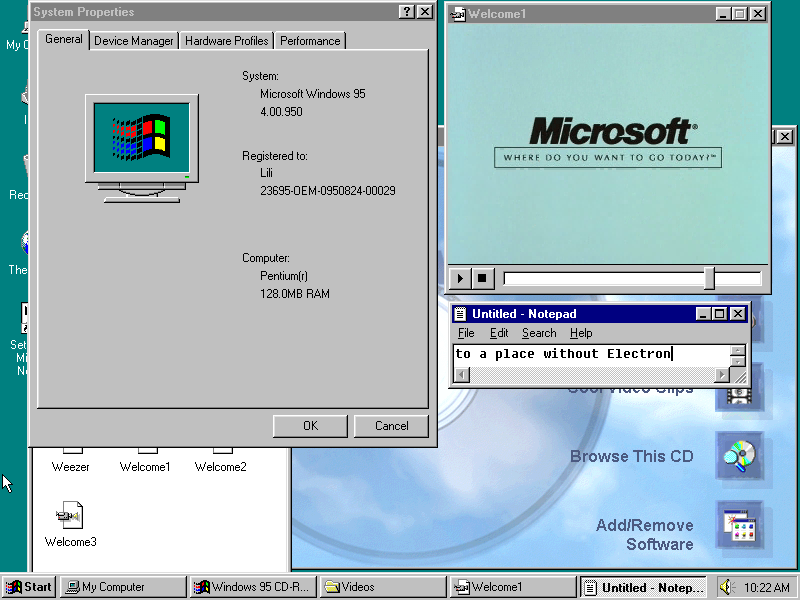Viewport: 800px width, 600px height.
Task: Open the Add/Remove Software link
Action: pos(645,535)
